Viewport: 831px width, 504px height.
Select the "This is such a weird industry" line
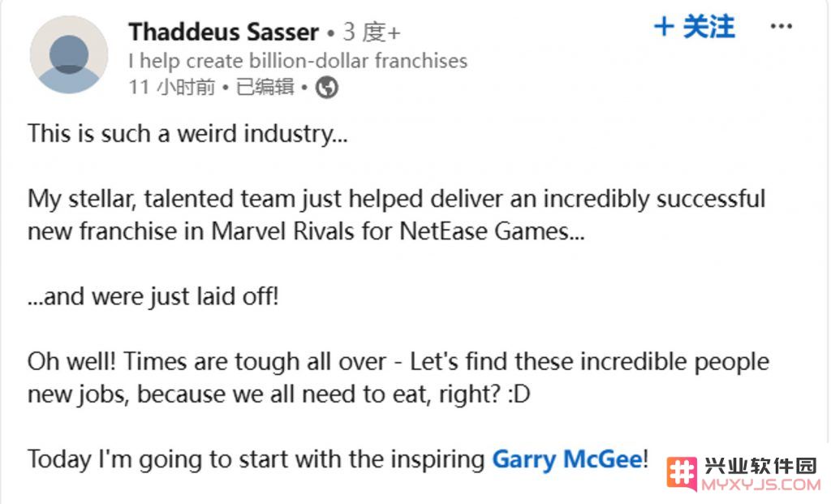click(x=187, y=134)
